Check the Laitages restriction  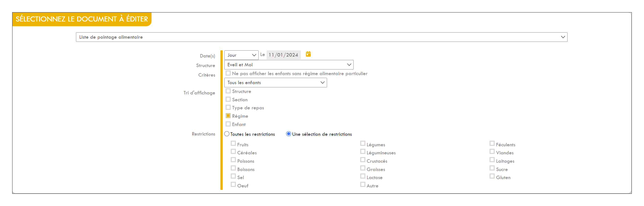492,160
